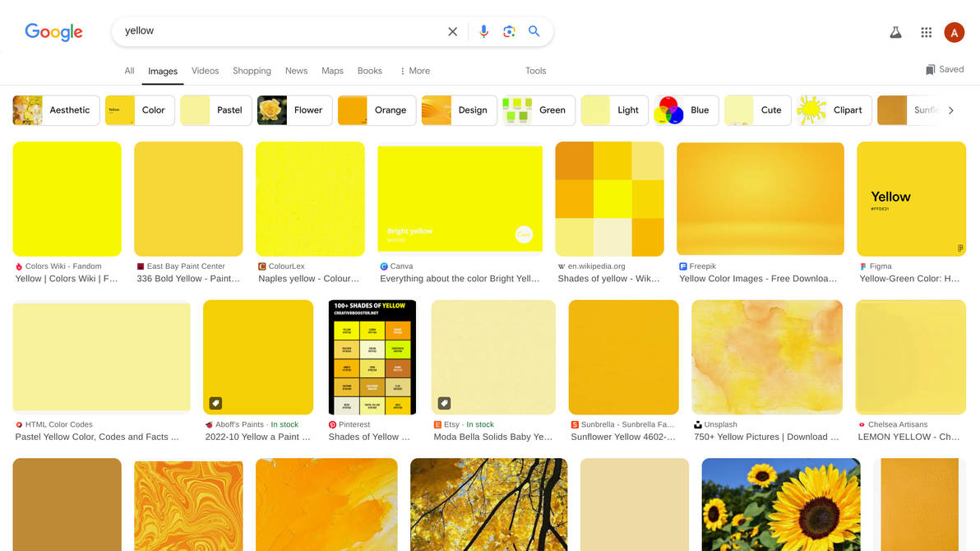The image size is (980, 551).
Task: Open the 336 Bold Yellow paint swatch
Action: pos(188,199)
